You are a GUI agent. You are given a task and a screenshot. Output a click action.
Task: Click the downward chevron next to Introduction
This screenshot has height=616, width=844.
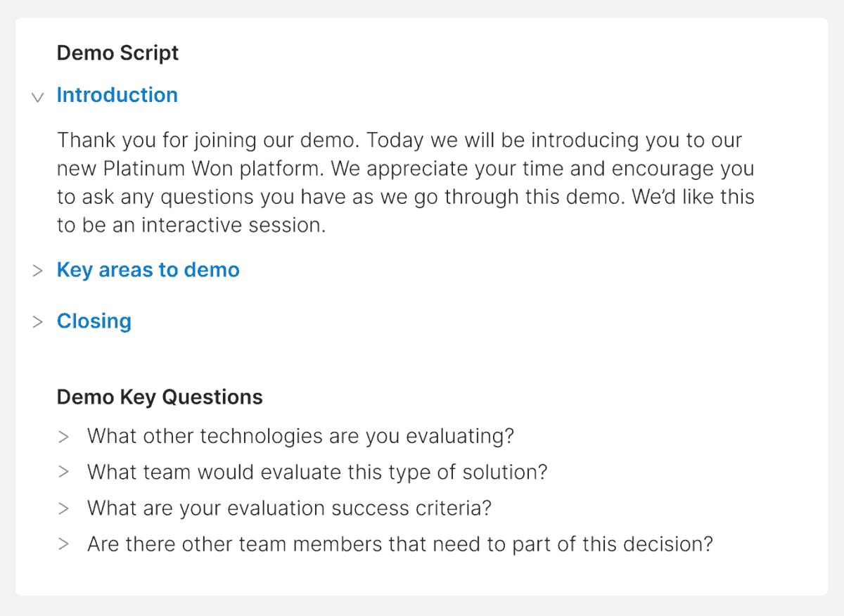point(37,98)
